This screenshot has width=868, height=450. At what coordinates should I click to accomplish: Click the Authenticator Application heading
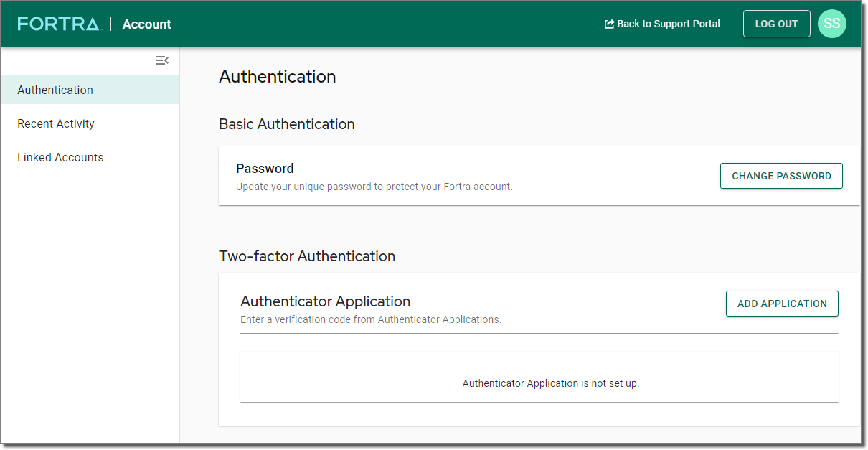(325, 301)
